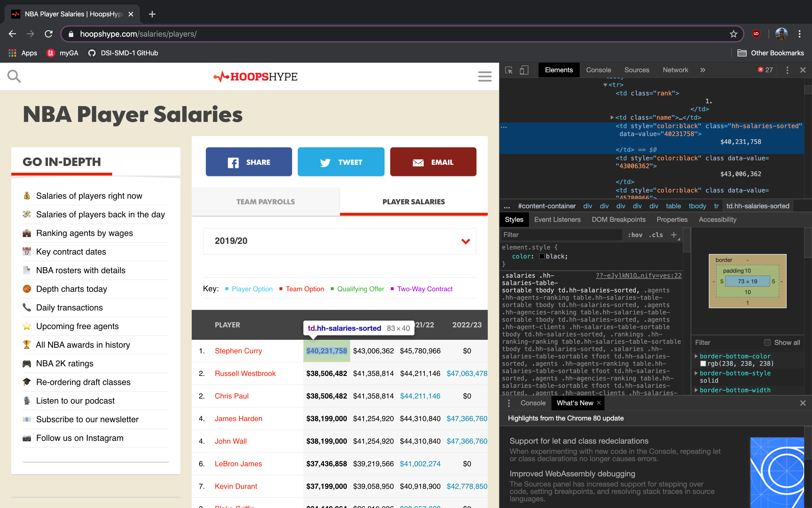The image size is (812, 508).
Task: Open LeBron James's player link
Action: coord(238,464)
